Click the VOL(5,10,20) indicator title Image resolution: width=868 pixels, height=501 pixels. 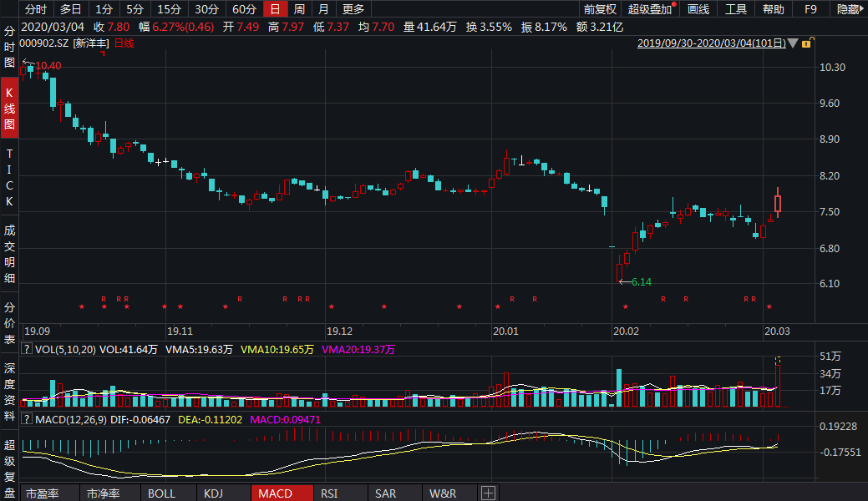click(x=65, y=349)
